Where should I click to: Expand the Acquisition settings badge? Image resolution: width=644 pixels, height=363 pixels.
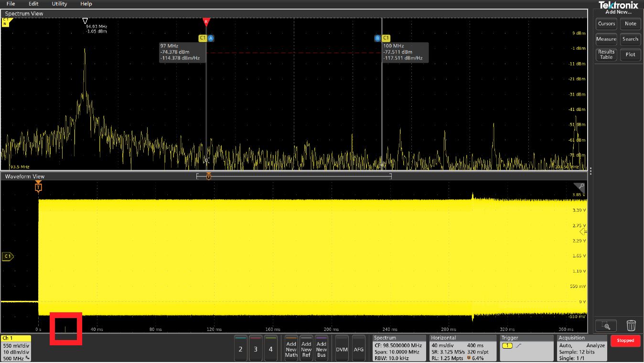tap(581, 348)
